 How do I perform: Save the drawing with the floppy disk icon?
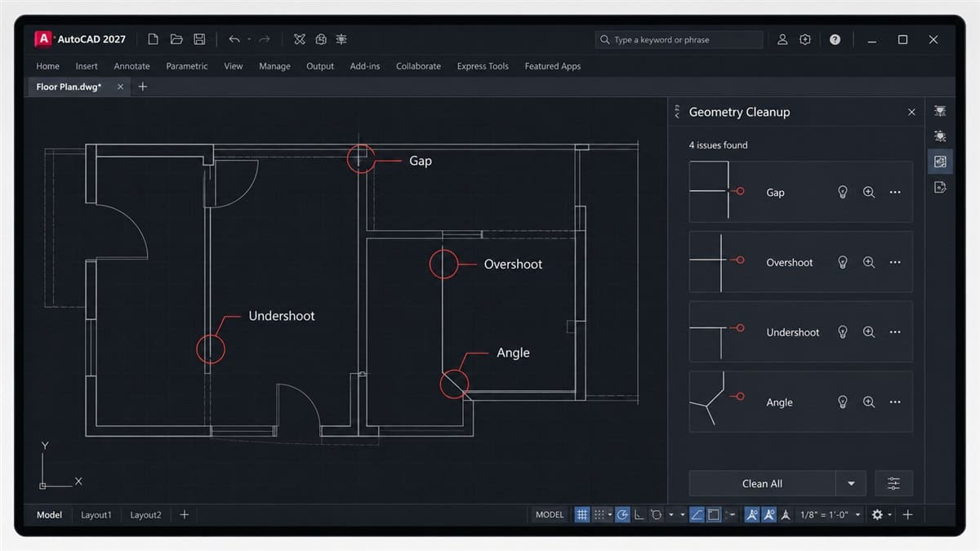[x=199, y=39]
